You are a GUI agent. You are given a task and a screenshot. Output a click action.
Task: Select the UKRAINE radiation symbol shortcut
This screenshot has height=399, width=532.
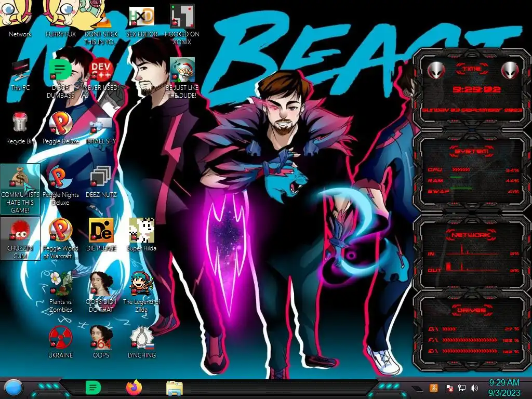click(x=60, y=342)
